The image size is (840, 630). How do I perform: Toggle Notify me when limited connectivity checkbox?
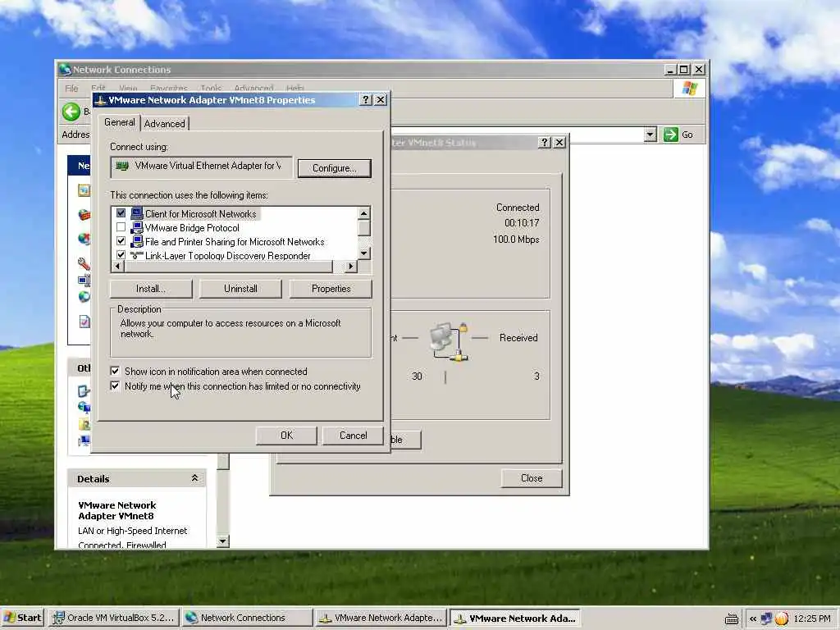[115, 386]
